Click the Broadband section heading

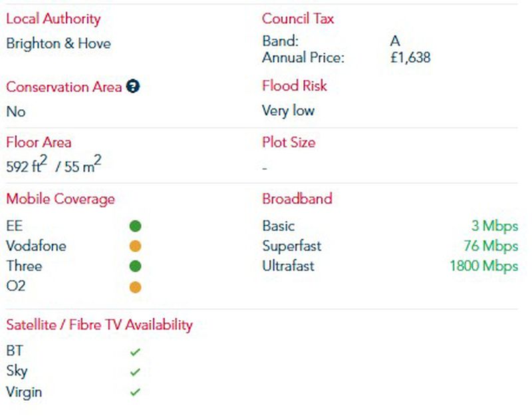click(x=297, y=199)
